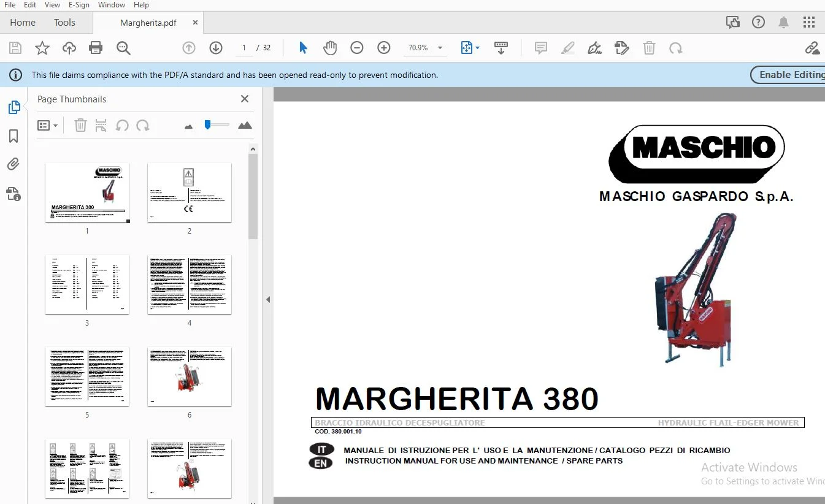The height and width of the screenshot is (504, 825).
Task: Open the E-Sign menu
Action: click(79, 5)
